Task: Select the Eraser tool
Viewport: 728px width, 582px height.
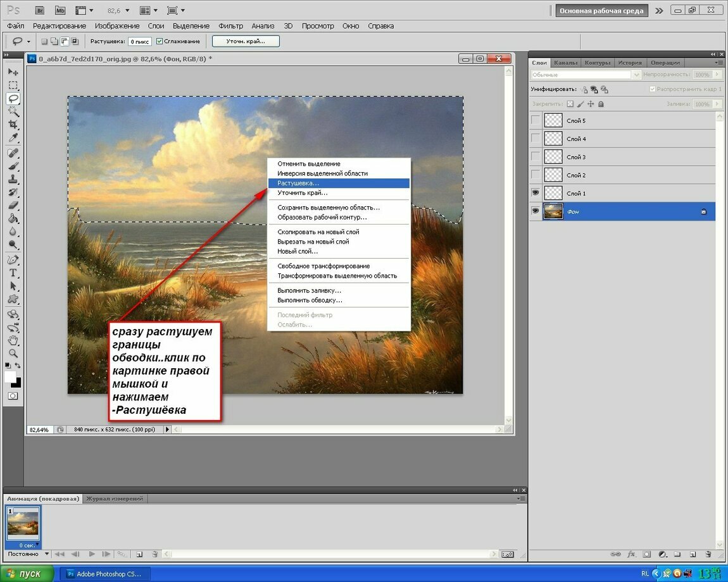Action: coord(13,205)
